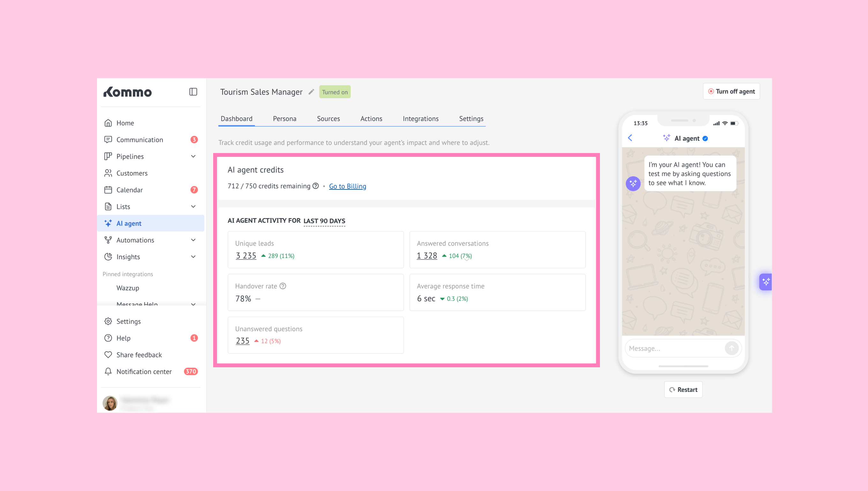Click the credits remaining help icon
This screenshot has width=868, height=491.
click(x=316, y=186)
